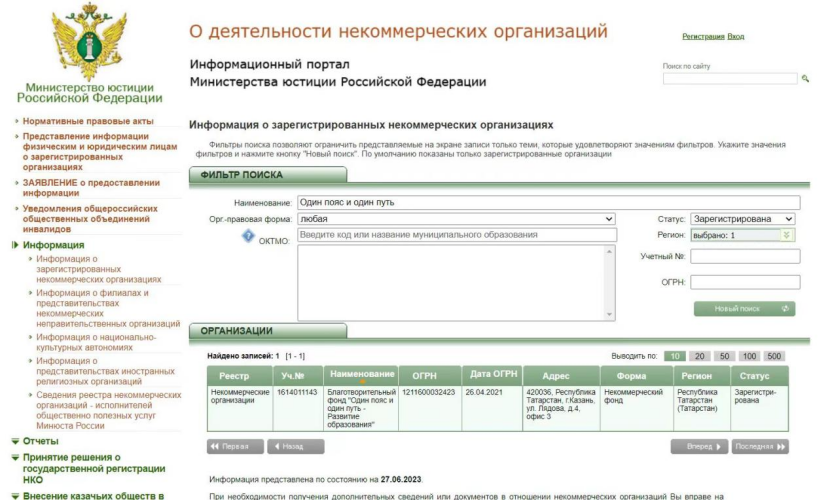Click the OKTMO code input field
830x500 pixels.
coord(457,235)
